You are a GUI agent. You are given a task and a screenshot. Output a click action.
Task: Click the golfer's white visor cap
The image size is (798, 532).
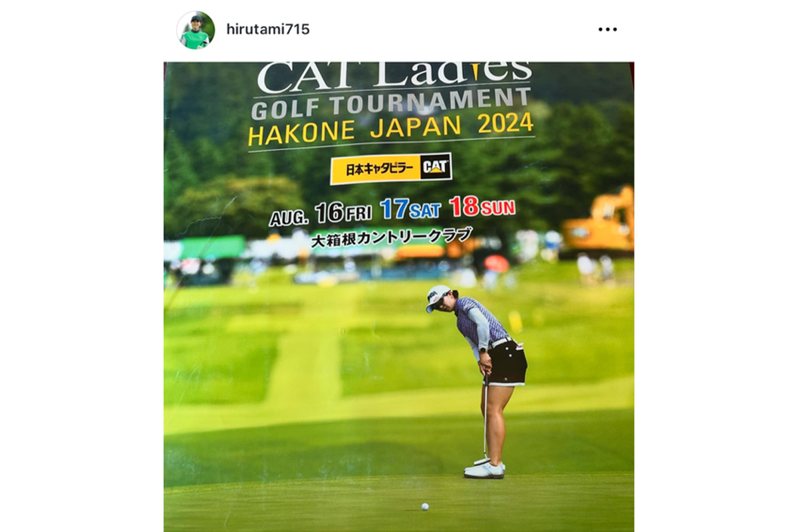pyautogui.click(x=438, y=296)
